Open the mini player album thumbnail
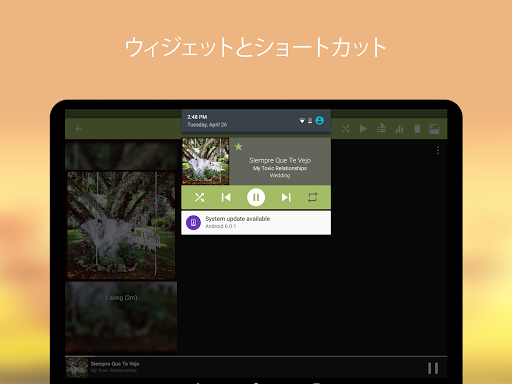512x384 pixels. (x=77, y=368)
